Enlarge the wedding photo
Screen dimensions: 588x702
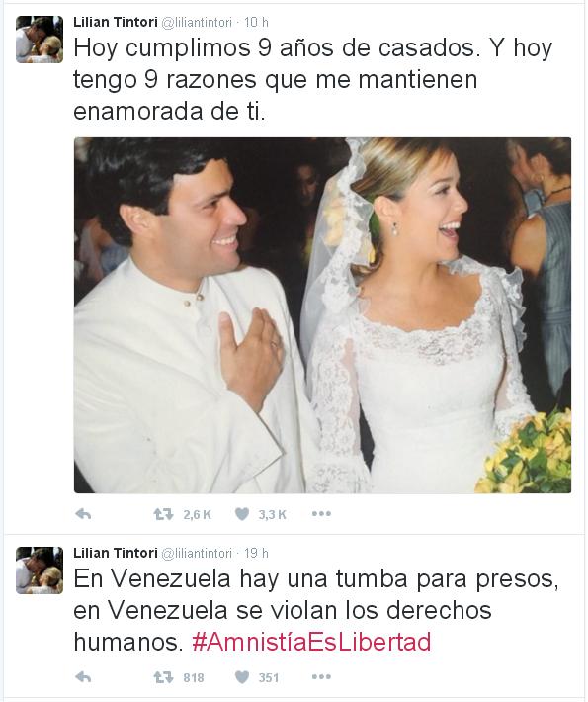(322, 315)
